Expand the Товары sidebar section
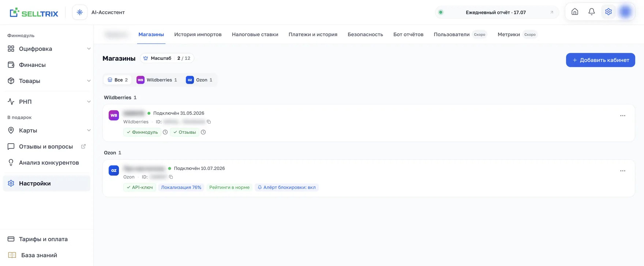 tap(89, 81)
